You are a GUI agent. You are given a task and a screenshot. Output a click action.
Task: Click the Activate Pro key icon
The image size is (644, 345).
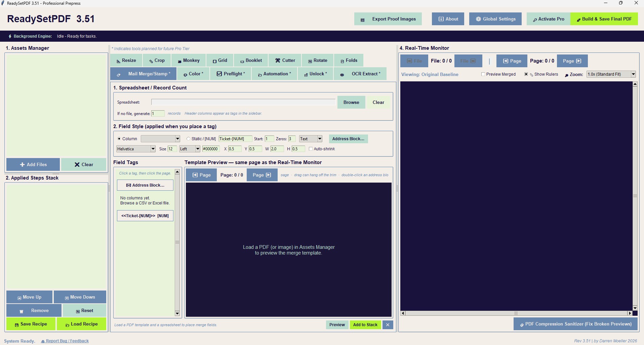click(x=535, y=20)
